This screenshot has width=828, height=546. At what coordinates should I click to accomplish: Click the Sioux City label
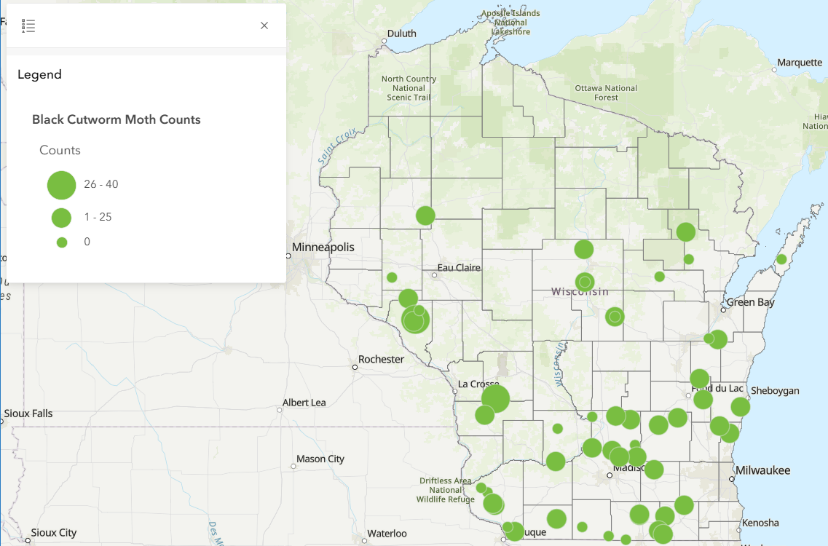point(53,532)
